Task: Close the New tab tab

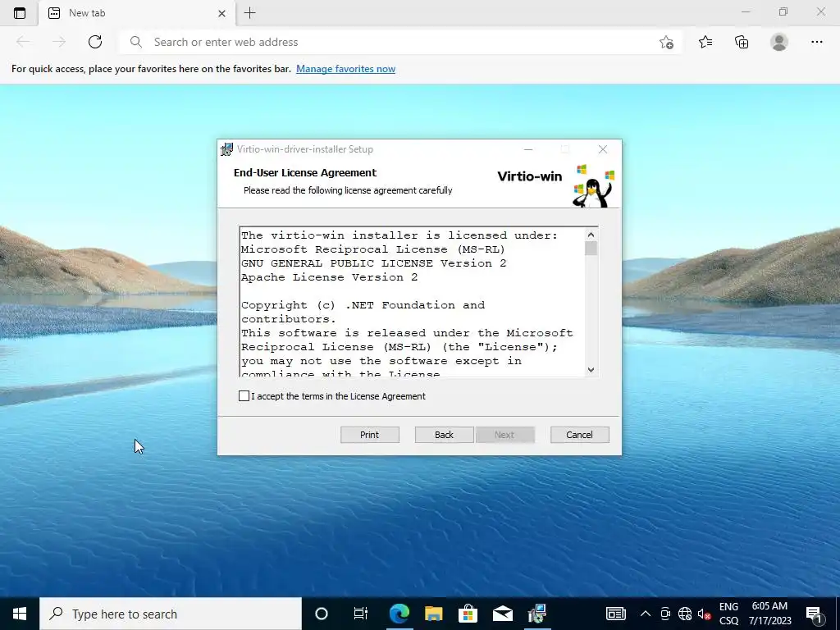Action: pyautogui.click(x=221, y=13)
